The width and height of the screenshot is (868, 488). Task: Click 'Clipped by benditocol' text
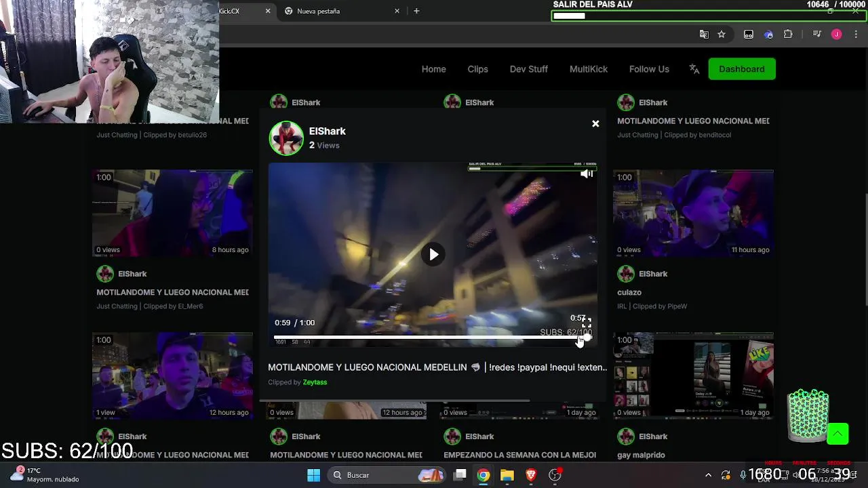(698, 135)
